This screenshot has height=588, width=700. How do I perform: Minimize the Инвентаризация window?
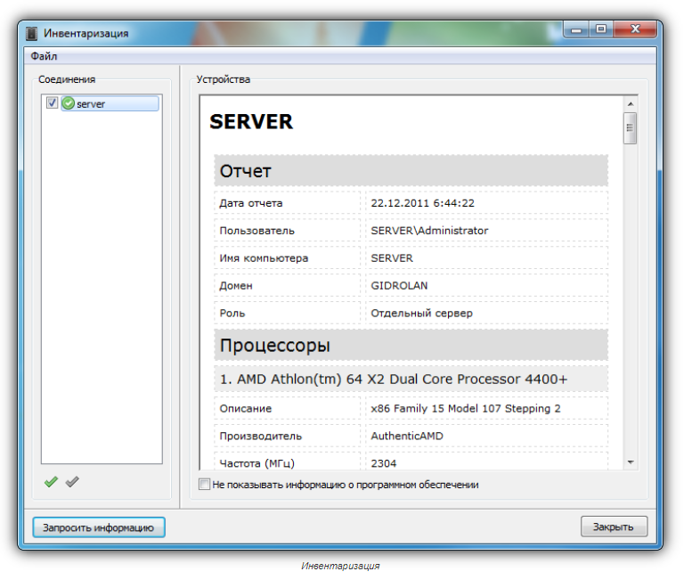coord(577,30)
